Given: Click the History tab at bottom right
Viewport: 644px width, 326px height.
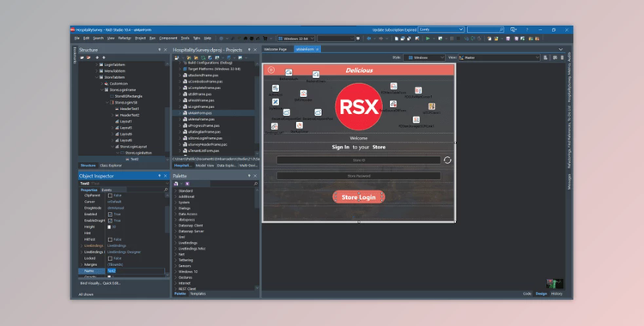Looking at the screenshot, I should [x=556, y=294].
